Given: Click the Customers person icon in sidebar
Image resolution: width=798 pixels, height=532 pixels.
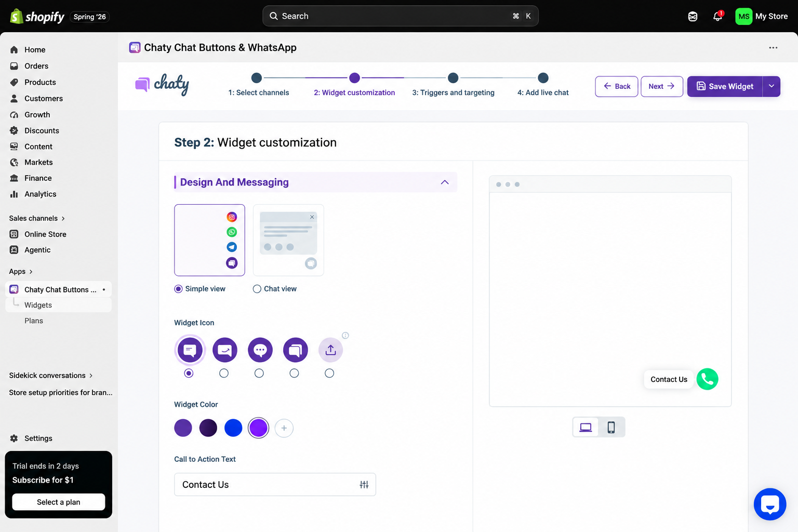Looking at the screenshot, I should [14, 98].
